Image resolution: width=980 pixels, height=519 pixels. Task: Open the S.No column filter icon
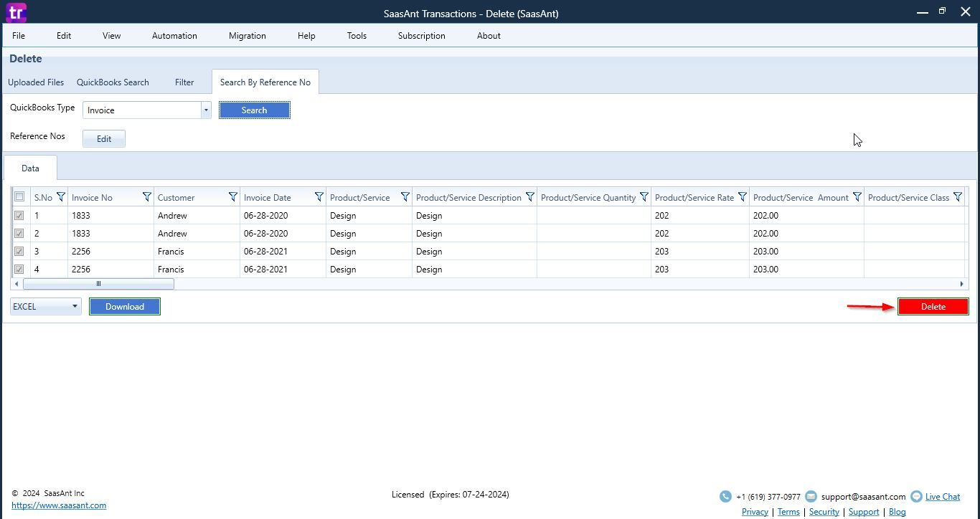61,197
